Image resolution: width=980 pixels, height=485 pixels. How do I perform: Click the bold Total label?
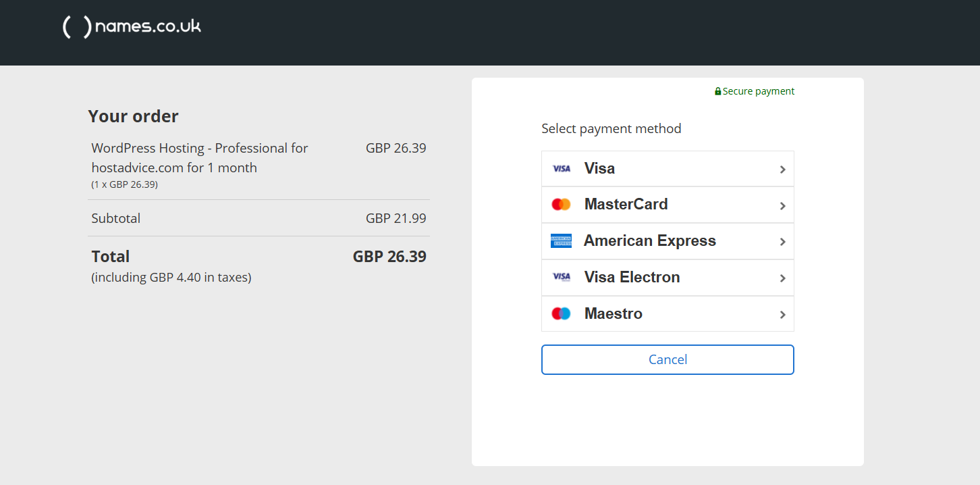(111, 257)
